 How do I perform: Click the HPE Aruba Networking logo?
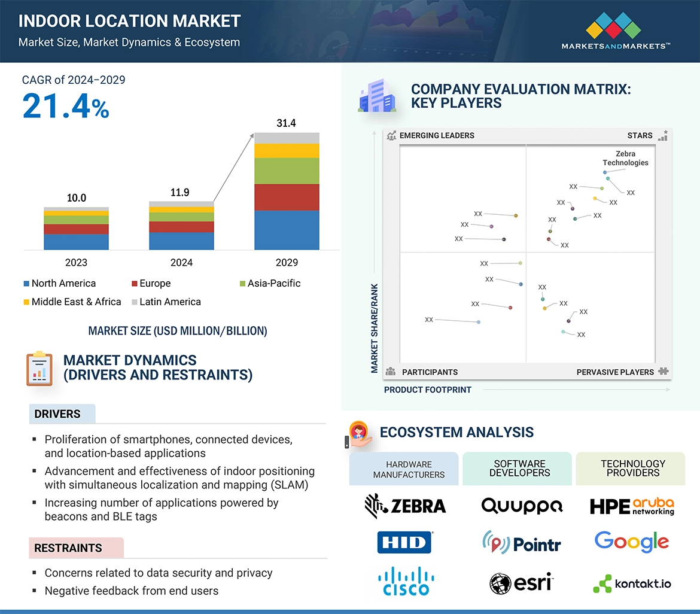[632, 506]
